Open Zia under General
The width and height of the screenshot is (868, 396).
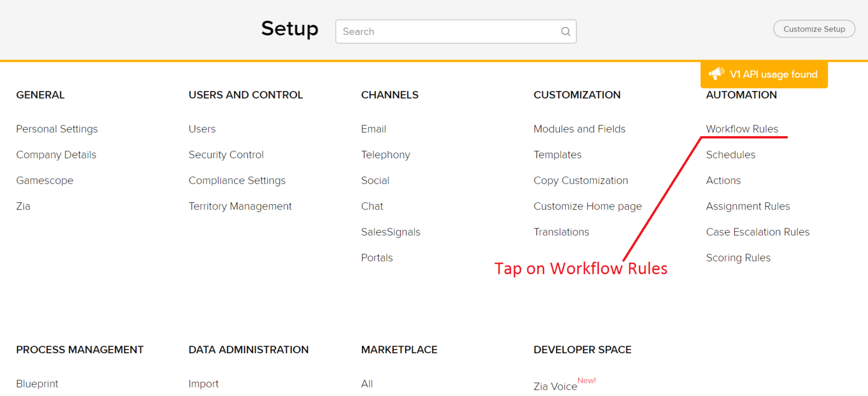pyautogui.click(x=23, y=206)
